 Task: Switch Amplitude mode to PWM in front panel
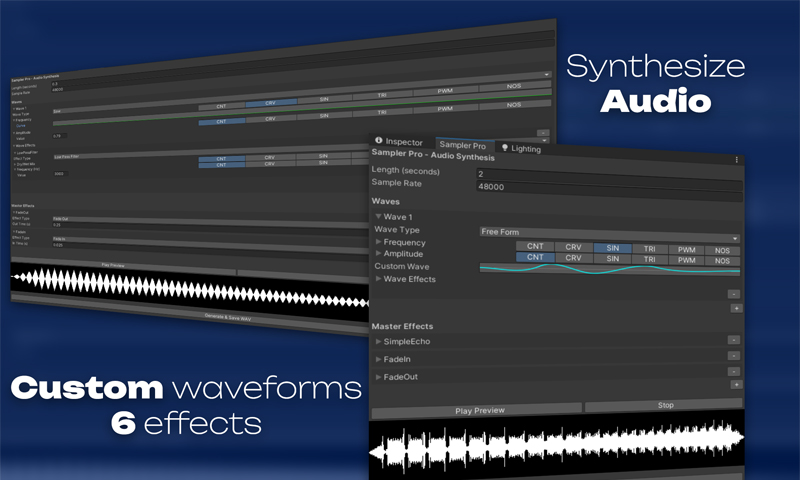(x=685, y=259)
